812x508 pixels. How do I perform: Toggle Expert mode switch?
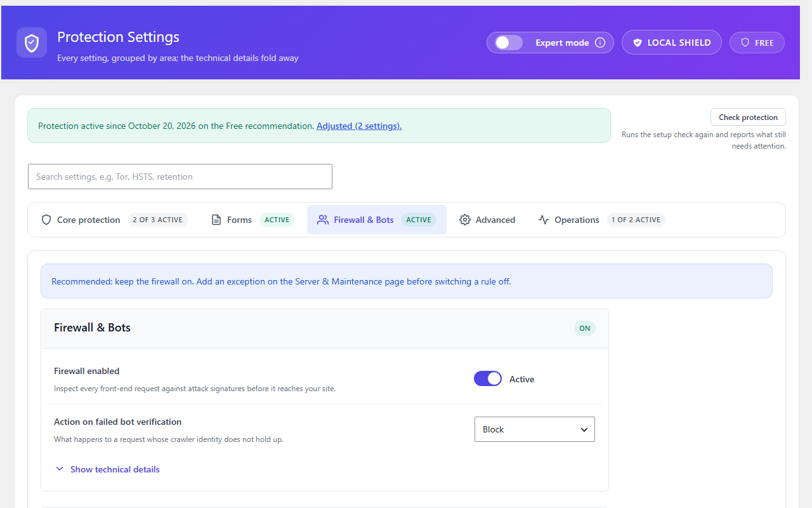(509, 43)
